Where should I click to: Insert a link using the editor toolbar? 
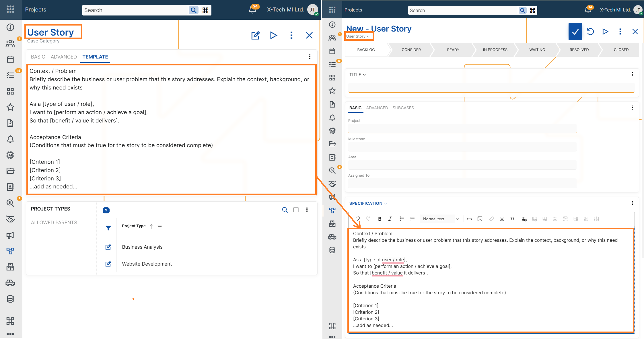click(x=469, y=219)
